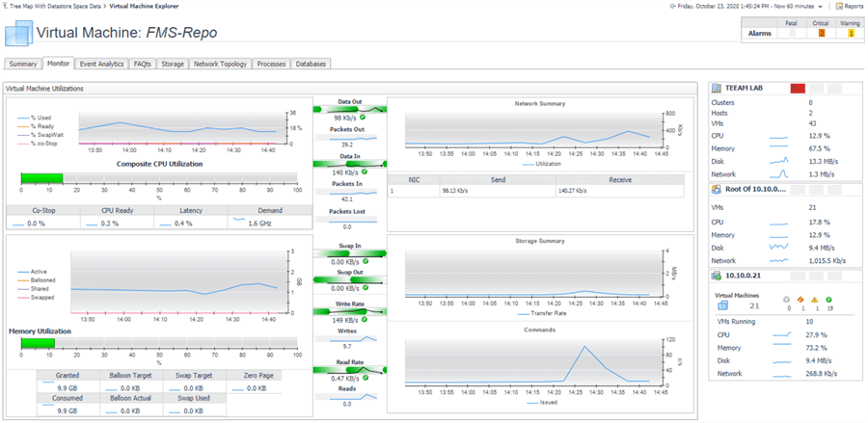Open the FAQts tab
The image size is (868, 423).
143,65
